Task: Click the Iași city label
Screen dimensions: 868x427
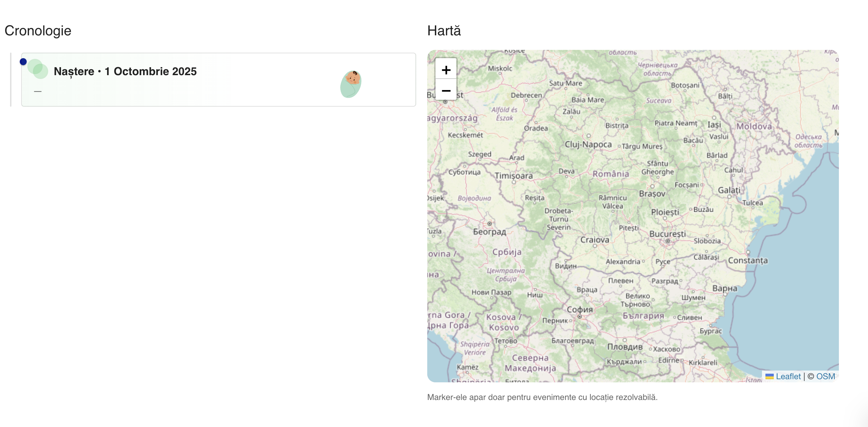Action: click(x=714, y=125)
